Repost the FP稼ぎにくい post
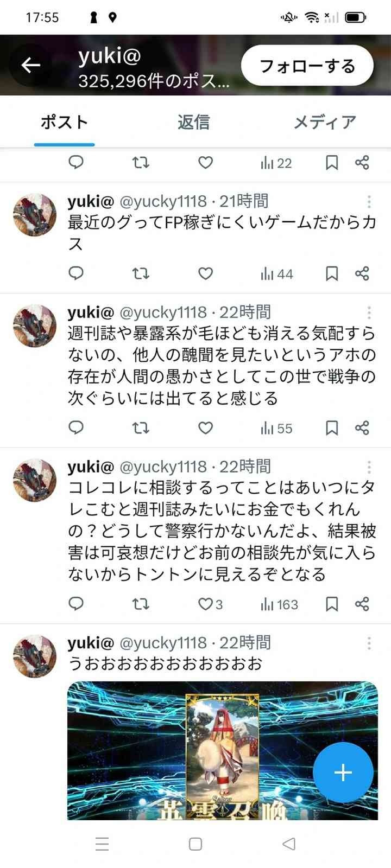This screenshot has width=391, height=868. click(x=141, y=273)
